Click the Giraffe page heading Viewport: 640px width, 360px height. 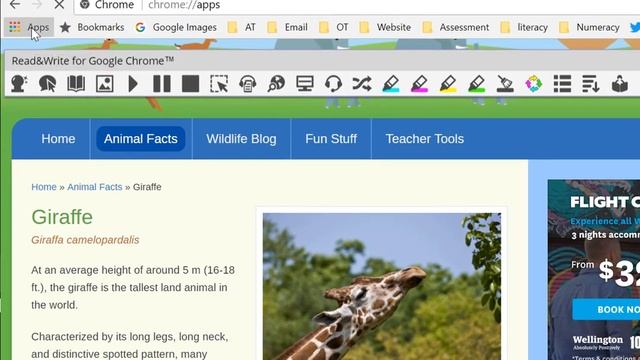[x=62, y=217]
